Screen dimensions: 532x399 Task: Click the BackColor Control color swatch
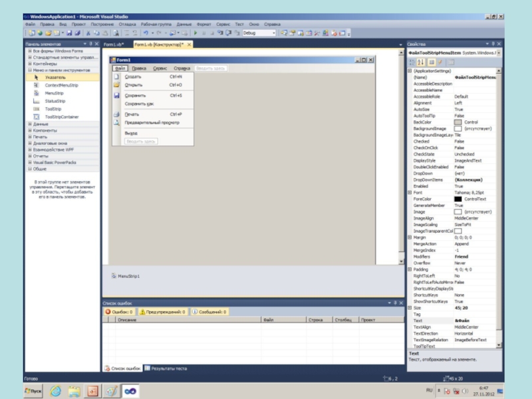(x=458, y=122)
